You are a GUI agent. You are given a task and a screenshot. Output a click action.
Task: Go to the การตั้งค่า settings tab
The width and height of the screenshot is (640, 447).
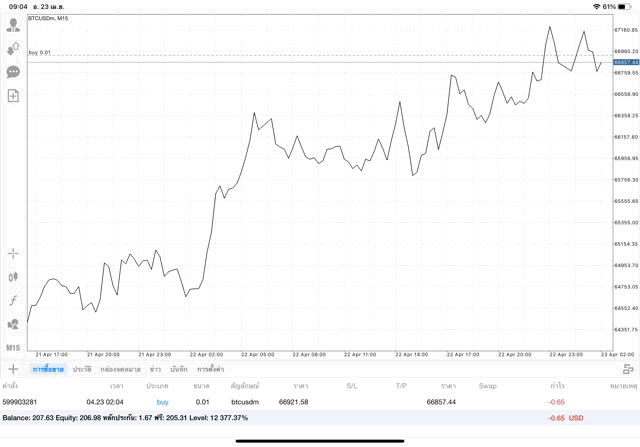coord(211,369)
